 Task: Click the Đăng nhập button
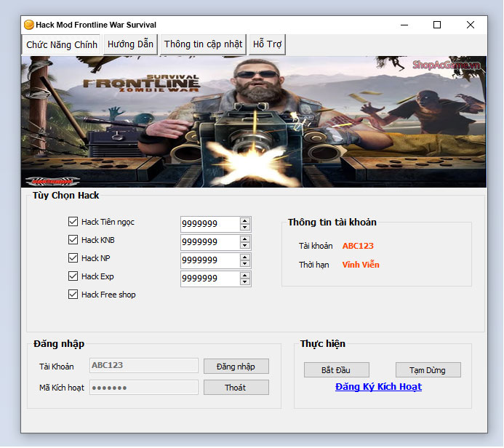(x=236, y=367)
